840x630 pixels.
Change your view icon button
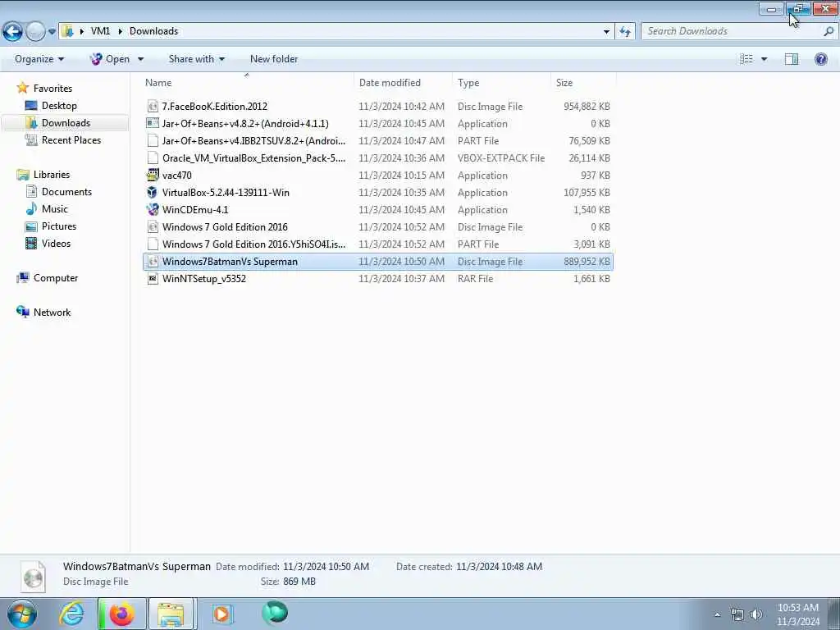point(746,59)
